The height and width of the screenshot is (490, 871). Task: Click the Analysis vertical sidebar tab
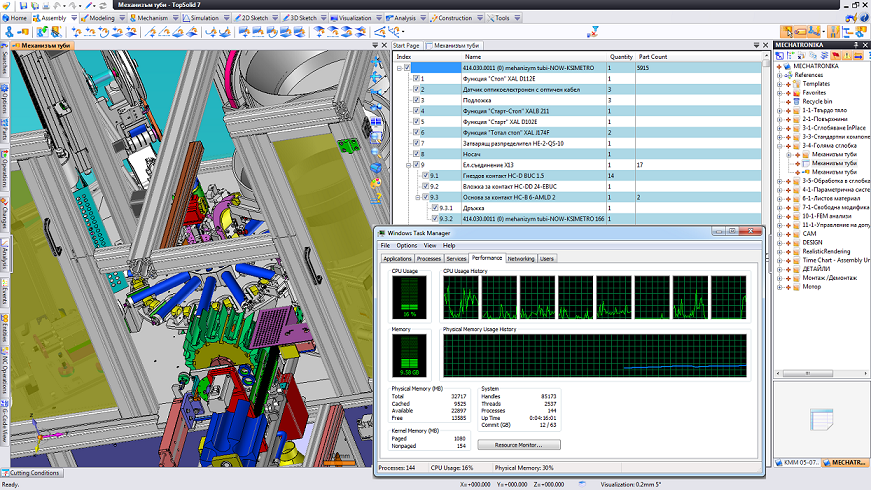tap(4, 253)
